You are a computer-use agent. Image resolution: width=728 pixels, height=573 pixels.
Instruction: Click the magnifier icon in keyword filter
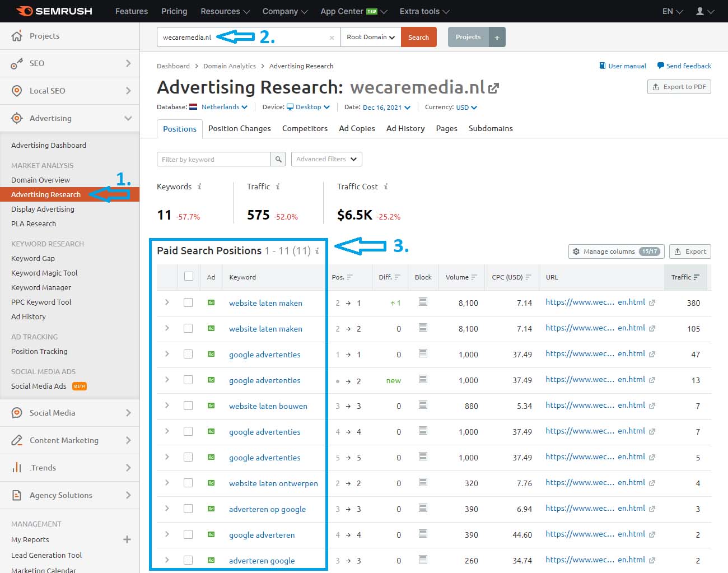278,159
